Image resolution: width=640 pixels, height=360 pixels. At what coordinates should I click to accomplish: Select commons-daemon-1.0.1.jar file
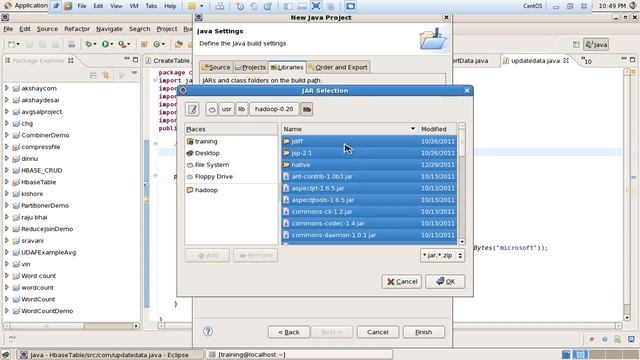tap(369, 235)
